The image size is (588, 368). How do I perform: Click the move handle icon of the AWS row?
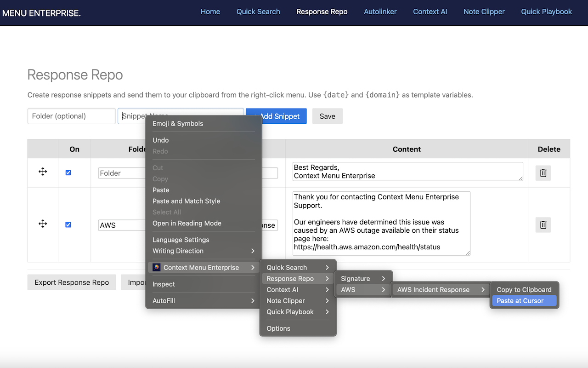(43, 224)
